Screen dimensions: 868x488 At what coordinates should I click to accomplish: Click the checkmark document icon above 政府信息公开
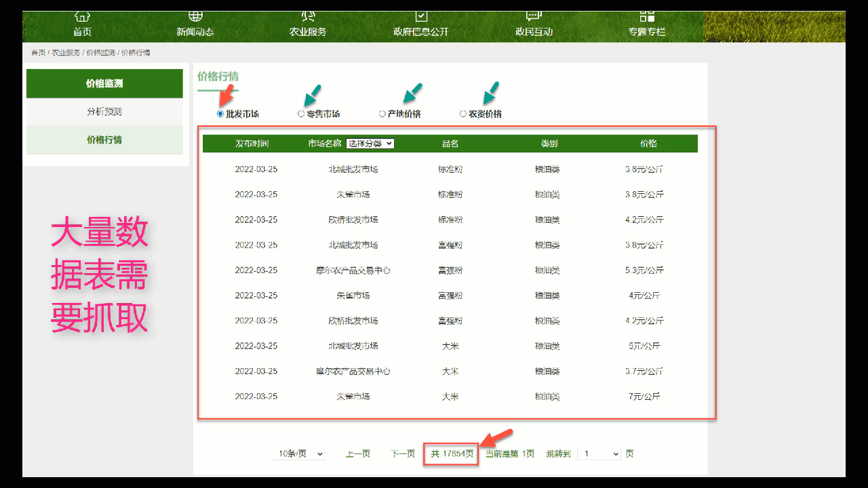point(421,16)
